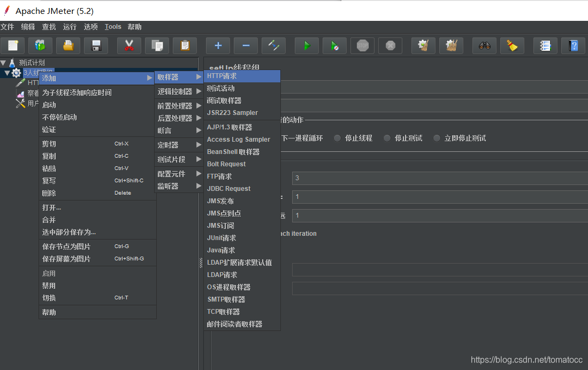Choose Bolt Request sampler entry
Screen dimensions: 588x370
coord(242,164)
